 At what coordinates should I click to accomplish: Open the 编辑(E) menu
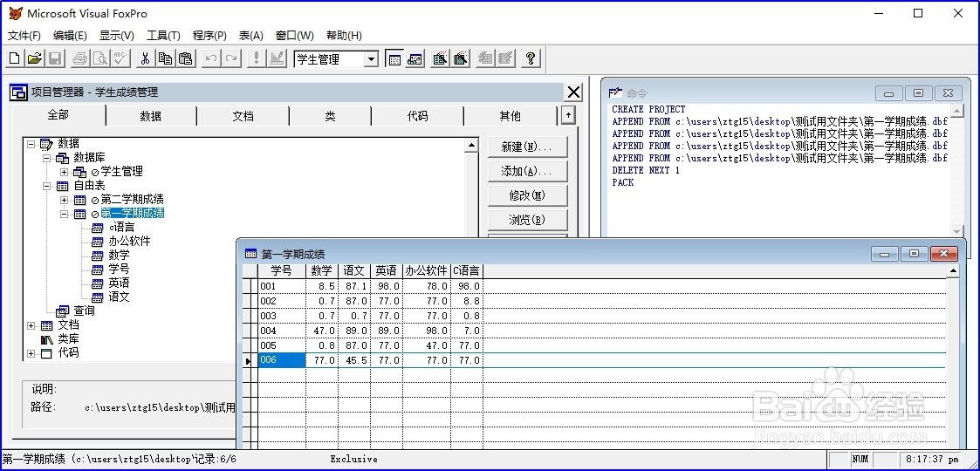coord(70,36)
